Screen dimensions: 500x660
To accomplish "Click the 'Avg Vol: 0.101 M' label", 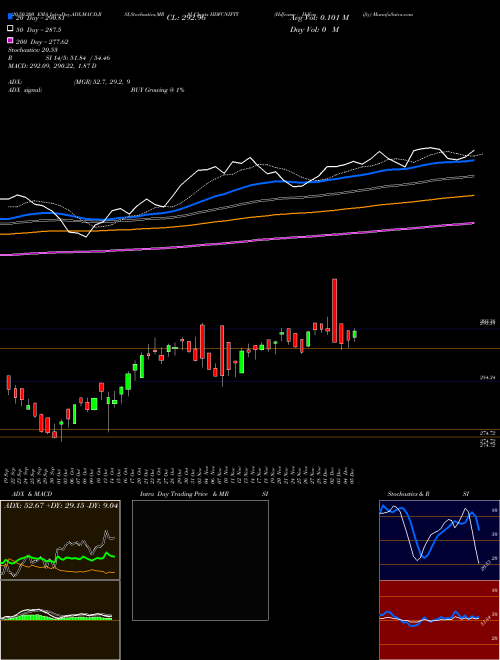I will (x=319, y=18).
